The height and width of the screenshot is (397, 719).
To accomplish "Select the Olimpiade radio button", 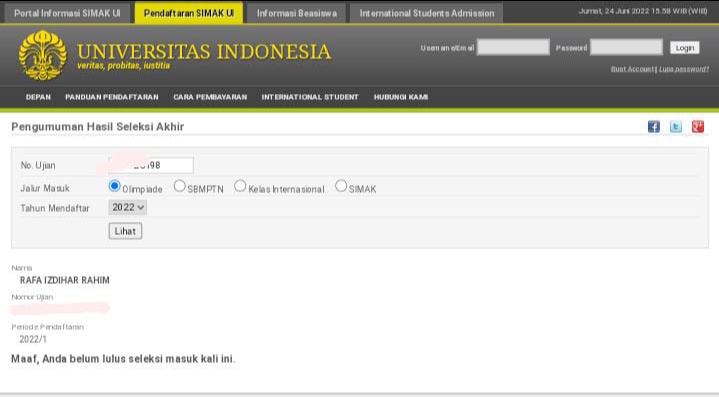I will [x=114, y=186].
